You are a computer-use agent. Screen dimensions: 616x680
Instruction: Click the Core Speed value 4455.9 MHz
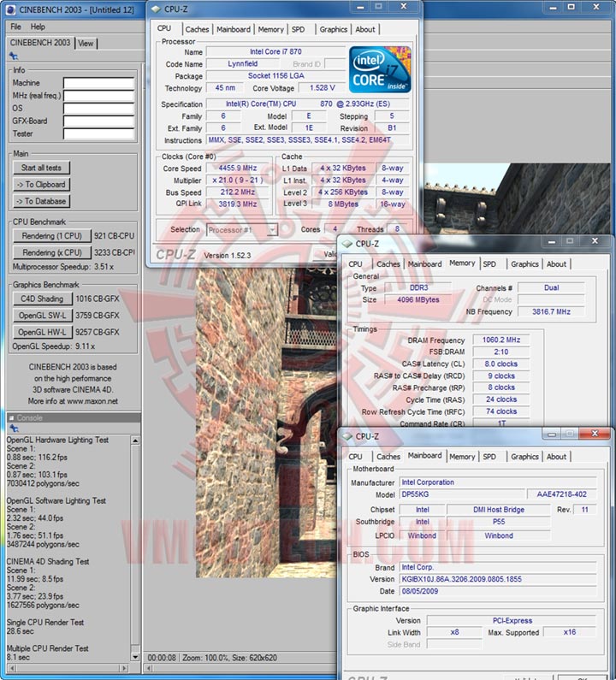(x=238, y=169)
